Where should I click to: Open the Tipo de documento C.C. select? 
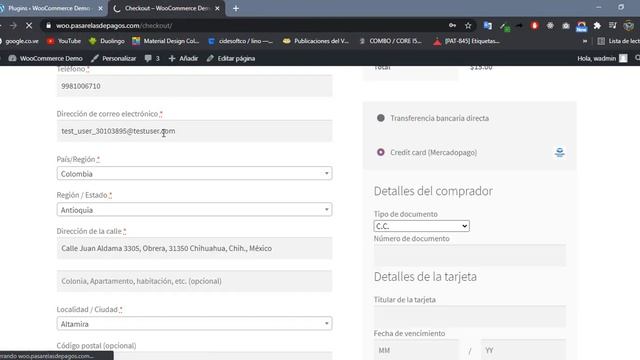tap(421, 226)
